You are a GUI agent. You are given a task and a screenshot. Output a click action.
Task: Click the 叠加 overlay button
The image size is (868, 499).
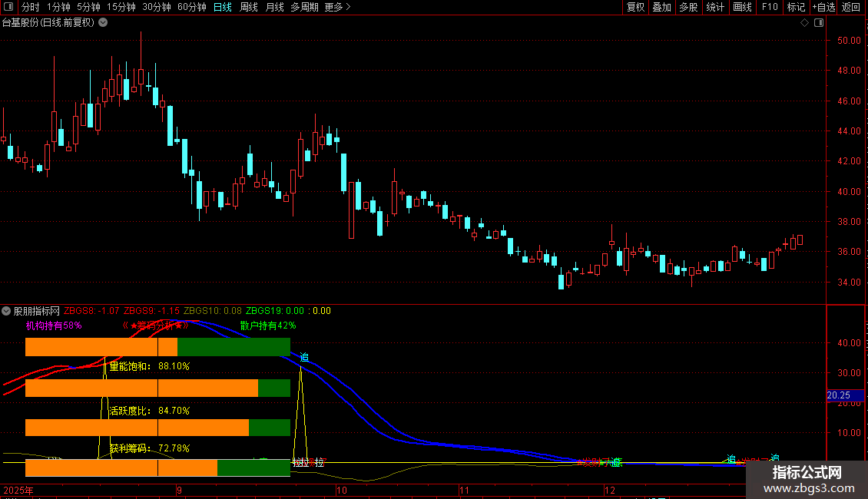[x=662, y=7]
